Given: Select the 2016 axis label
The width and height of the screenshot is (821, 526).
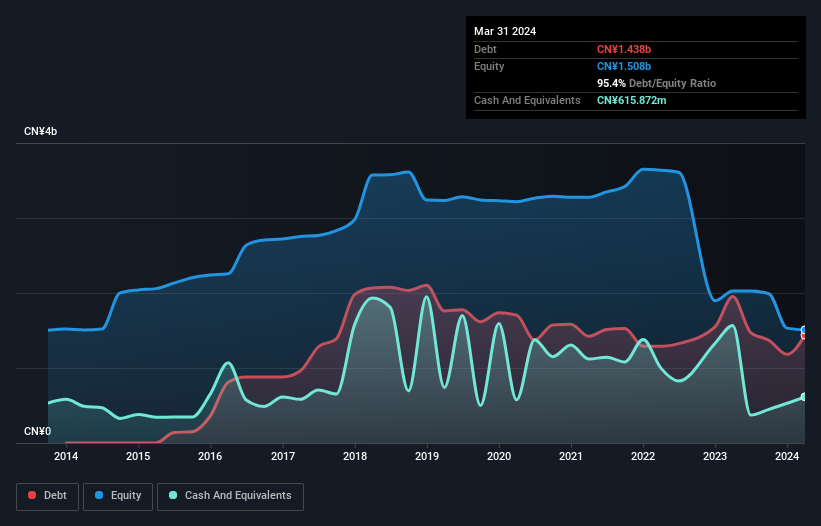Looking at the screenshot, I should 210,456.
